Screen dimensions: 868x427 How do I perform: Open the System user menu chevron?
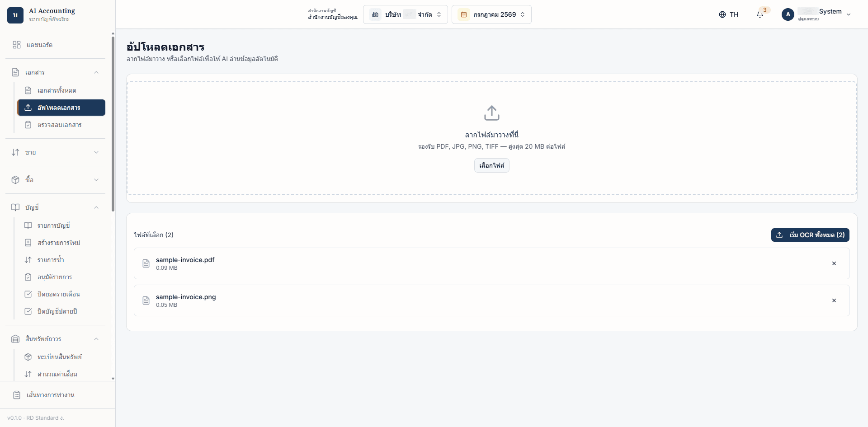pos(849,14)
